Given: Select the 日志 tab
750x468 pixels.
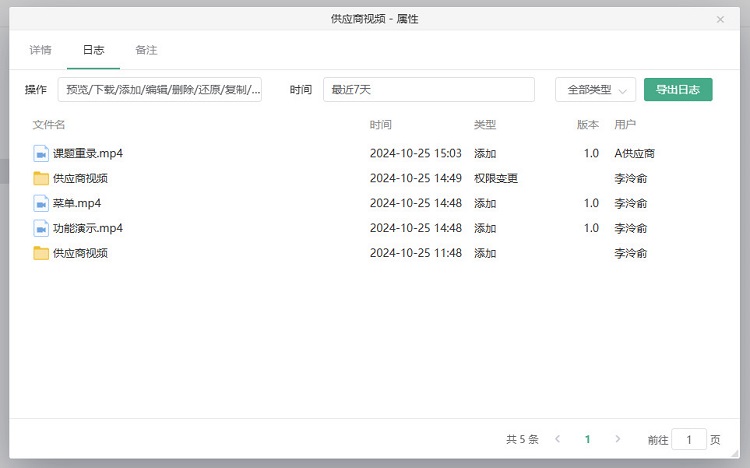Looking at the screenshot, I should pyautogui.click(x=93, y=50).
